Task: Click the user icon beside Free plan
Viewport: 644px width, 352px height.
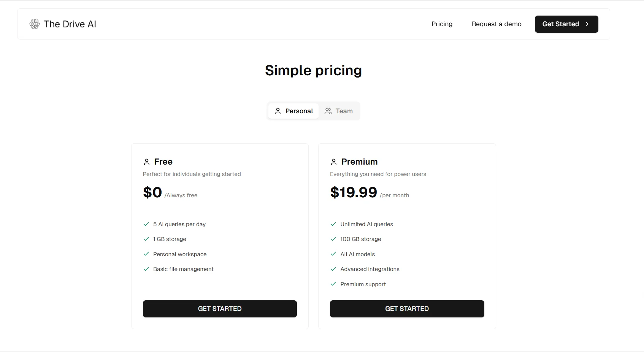Action: (147, 162)
